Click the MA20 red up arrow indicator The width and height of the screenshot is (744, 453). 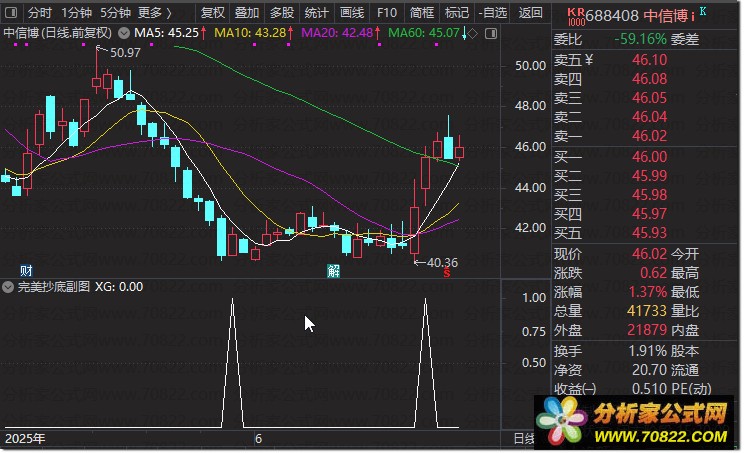tap(377, 33)
